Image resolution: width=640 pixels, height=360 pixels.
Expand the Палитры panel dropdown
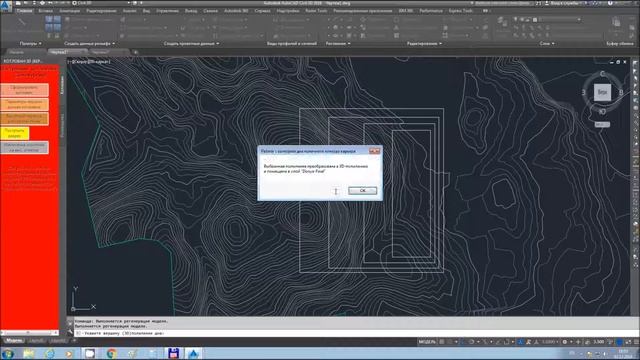31,43
